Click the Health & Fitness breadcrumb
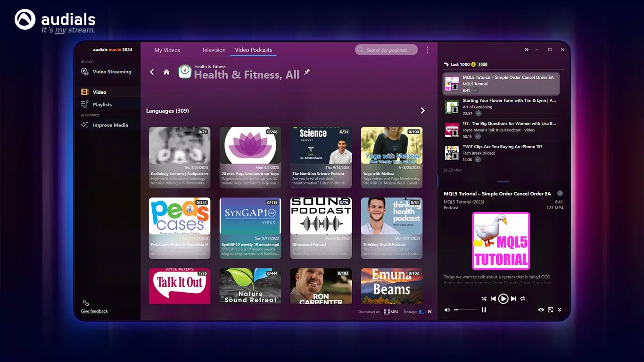 click(210, 67)
